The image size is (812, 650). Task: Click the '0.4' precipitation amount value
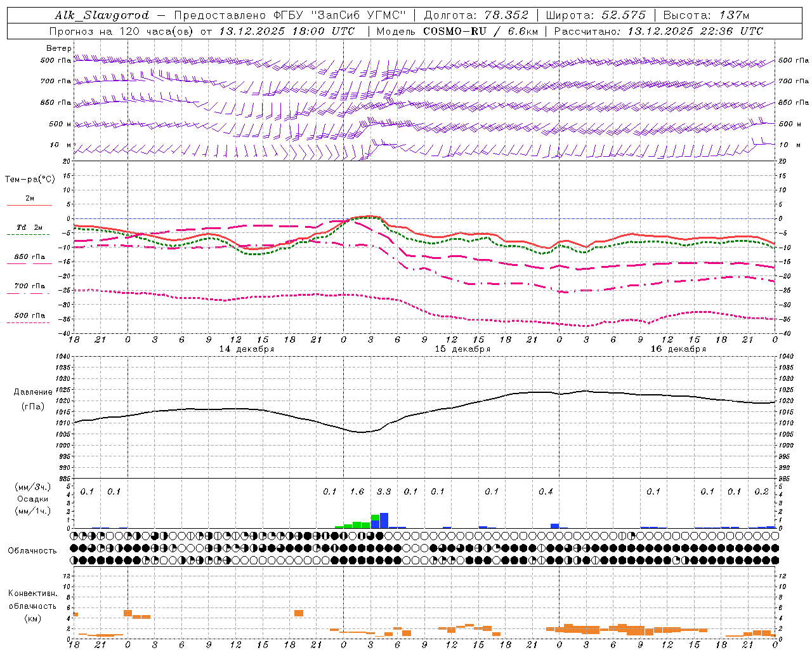point(546,492)
